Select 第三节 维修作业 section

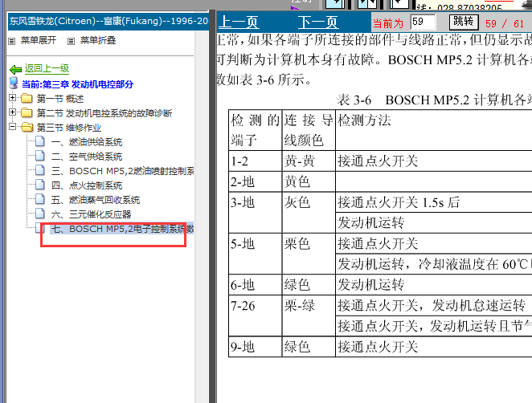tap(69, 128)
